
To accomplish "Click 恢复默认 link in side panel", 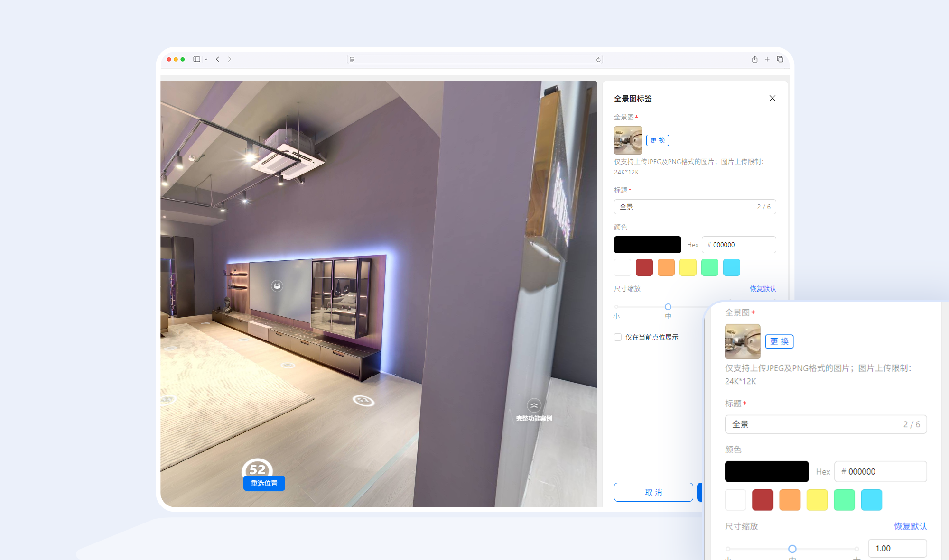I will 763,289.
